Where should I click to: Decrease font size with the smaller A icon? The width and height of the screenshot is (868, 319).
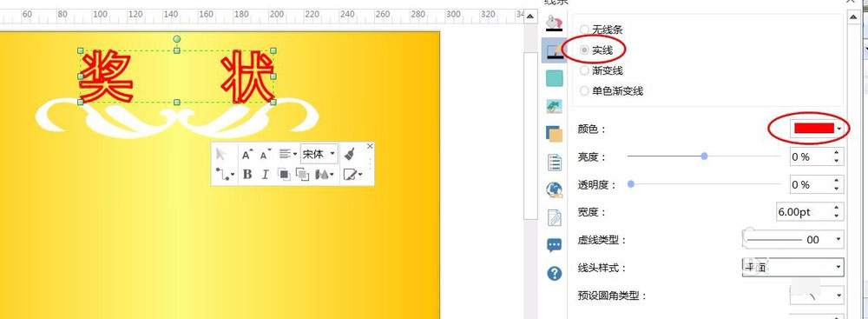pyautogui.click(x=266, y=154)
